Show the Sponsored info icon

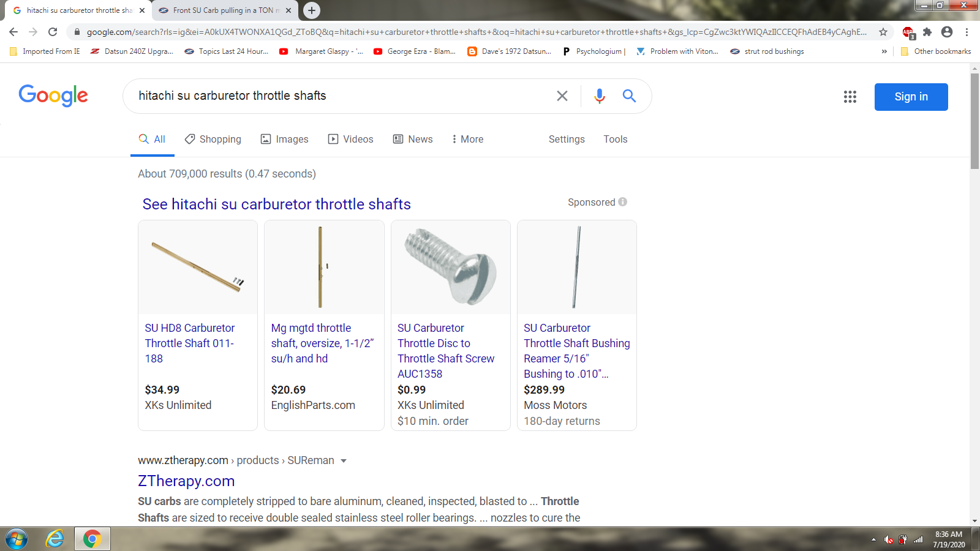[x=622, y=202]
